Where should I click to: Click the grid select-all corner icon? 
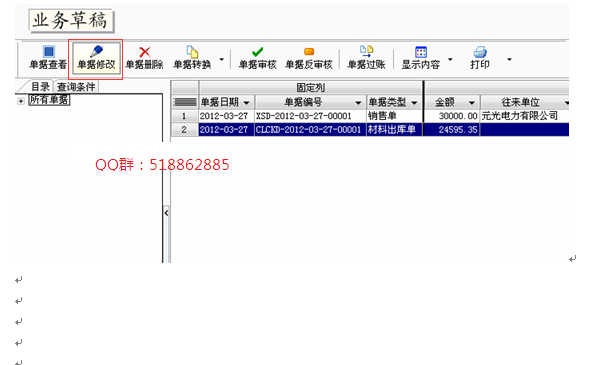[x=185, y=102]
